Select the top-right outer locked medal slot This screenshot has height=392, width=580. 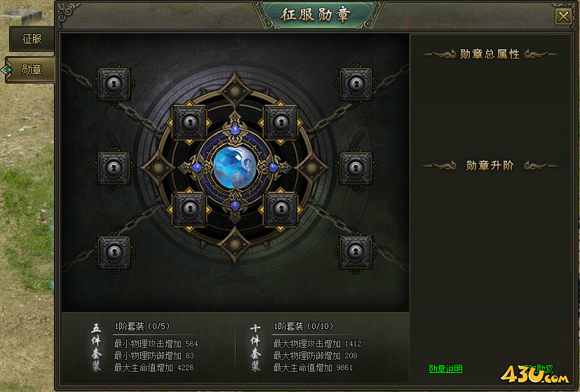356,84
